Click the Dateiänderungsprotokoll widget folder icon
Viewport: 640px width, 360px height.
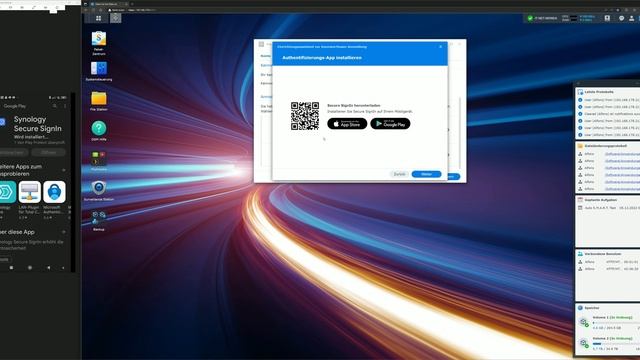[x=580, y=146]
